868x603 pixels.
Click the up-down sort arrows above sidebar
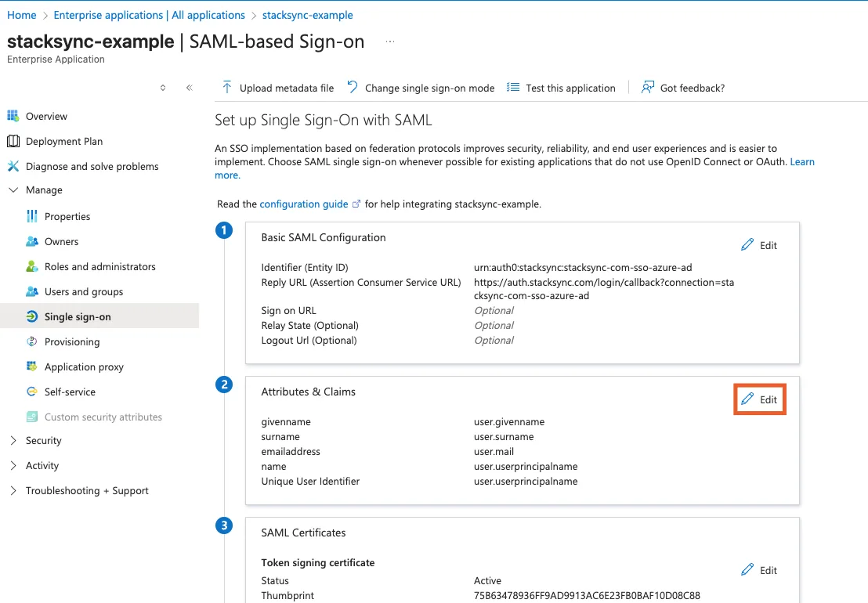[x=163, y=88]
